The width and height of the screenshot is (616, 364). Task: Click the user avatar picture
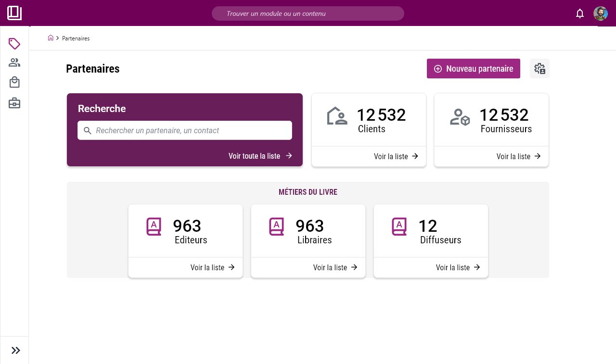(600, 13)
